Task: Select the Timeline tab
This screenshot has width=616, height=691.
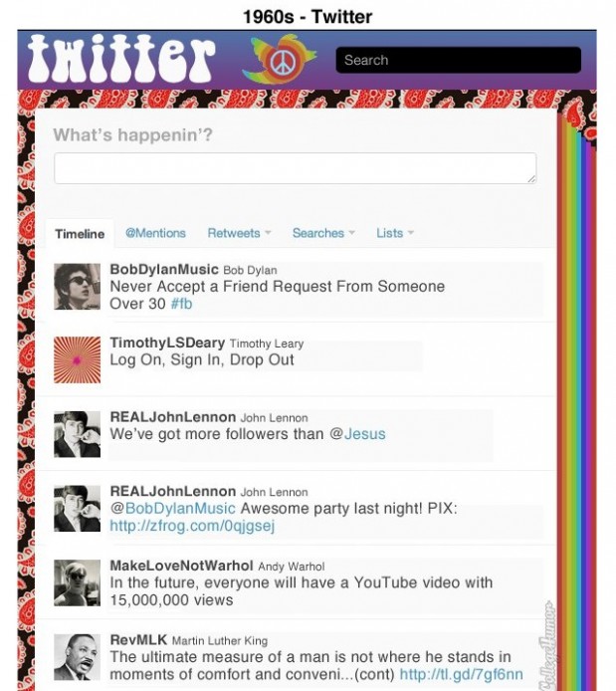Action: [80, 234]
